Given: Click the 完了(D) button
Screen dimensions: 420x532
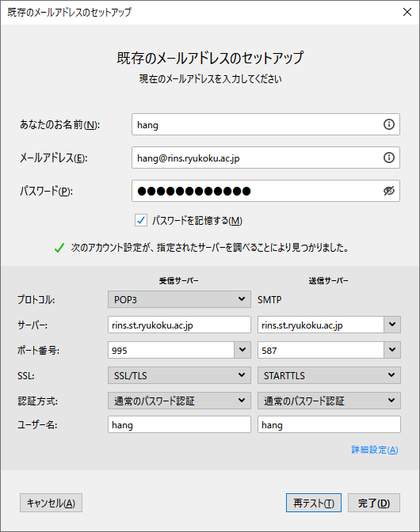Looking at the screenshot, I should click(x=374, y=503).
